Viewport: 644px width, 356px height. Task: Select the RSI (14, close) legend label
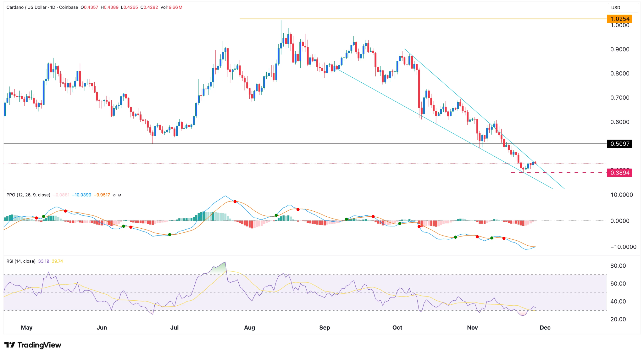[x=21, y=261]
